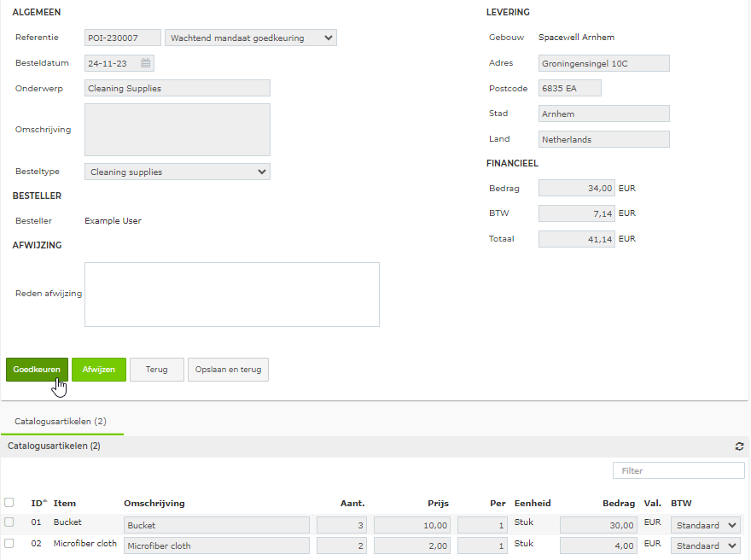Approve the order with Goedkeuren
Screen dimensions: 751x560
37,370
